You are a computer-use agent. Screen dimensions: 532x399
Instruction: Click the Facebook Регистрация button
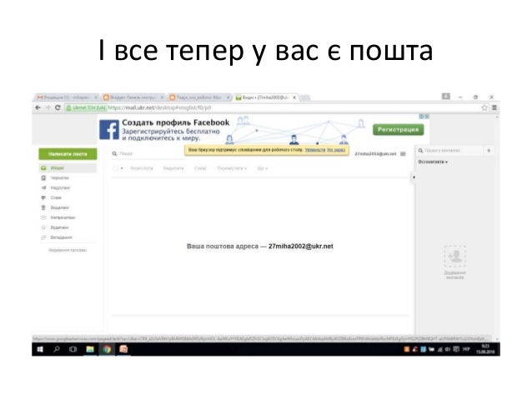click(398, 129)
